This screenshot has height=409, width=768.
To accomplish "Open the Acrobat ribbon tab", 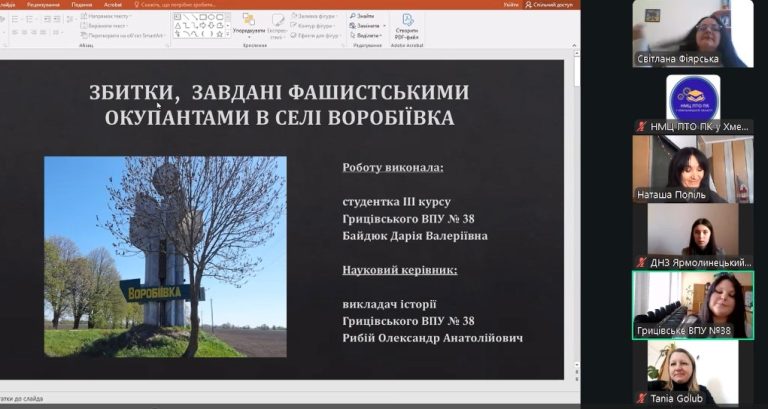I will [x=113, y=4].
